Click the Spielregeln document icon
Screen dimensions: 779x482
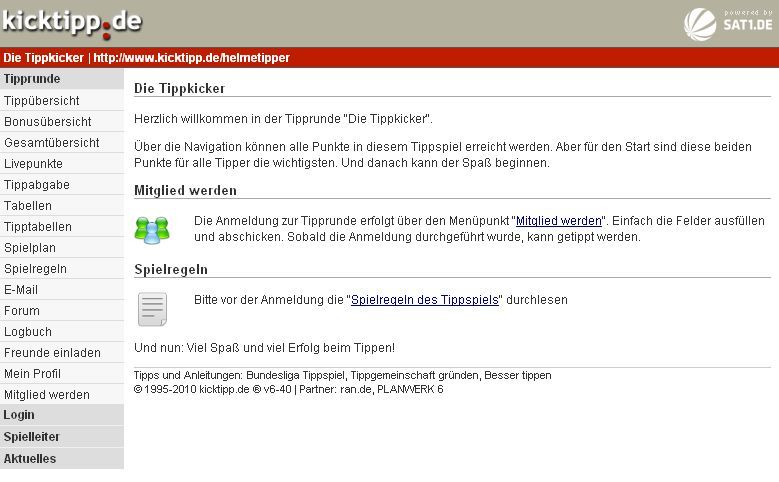tap(152, 309)
